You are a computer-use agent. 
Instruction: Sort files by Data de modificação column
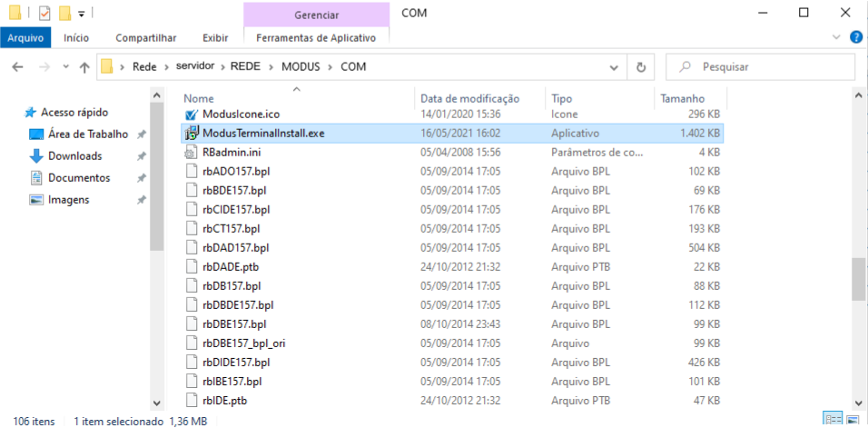click(x=469, y=98)
